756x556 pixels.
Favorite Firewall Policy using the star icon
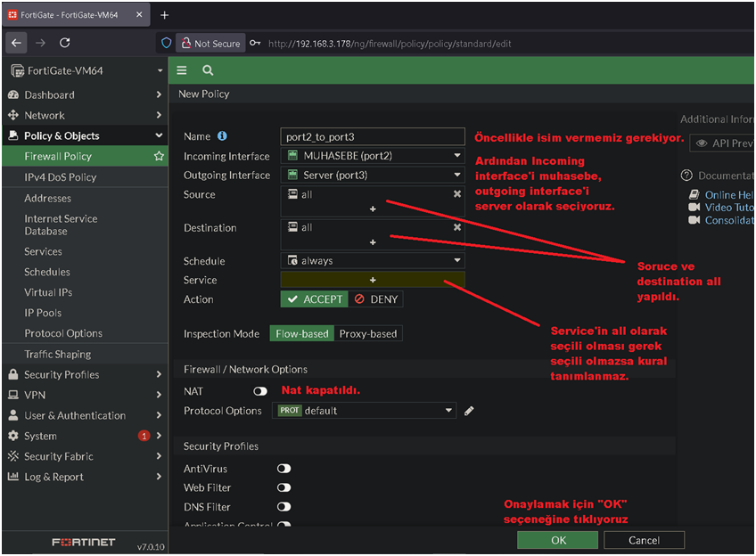[159, 156]
